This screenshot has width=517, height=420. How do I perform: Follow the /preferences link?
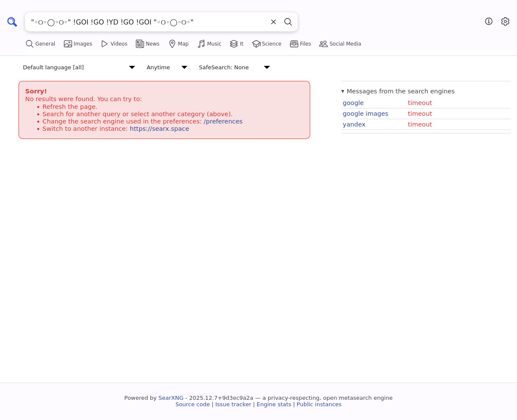click(x=223, y=121)
